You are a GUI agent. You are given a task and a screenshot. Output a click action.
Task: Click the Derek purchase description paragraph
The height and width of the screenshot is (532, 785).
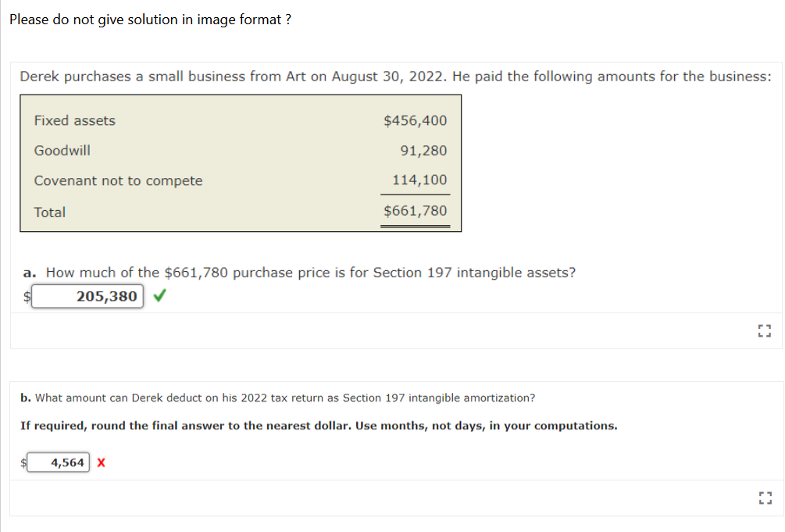click(394, 76)
